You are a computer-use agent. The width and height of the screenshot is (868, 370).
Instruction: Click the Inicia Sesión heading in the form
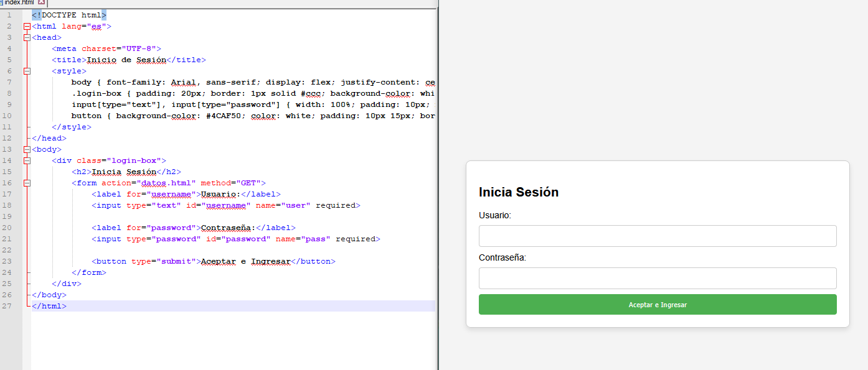[x=519, y=192]
